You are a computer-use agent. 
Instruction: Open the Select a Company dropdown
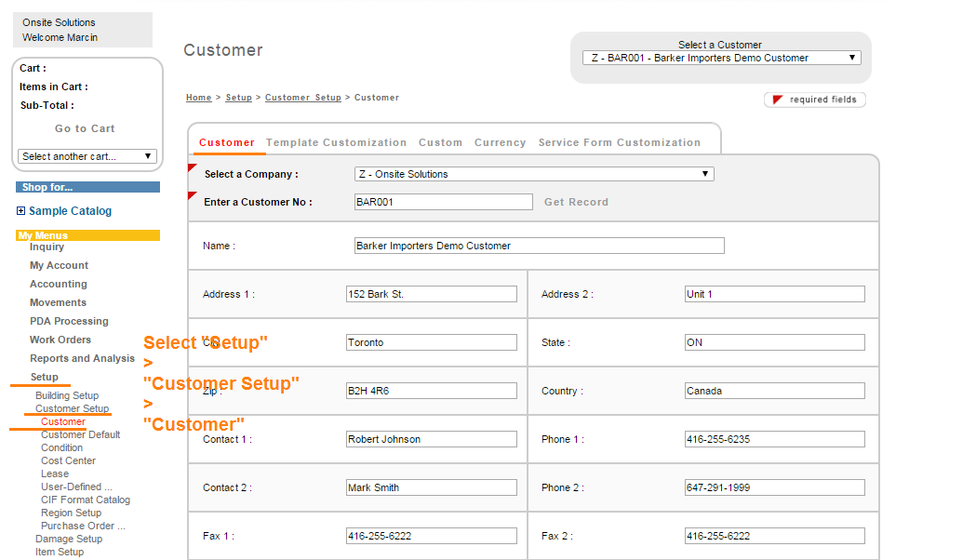point(534,174)
